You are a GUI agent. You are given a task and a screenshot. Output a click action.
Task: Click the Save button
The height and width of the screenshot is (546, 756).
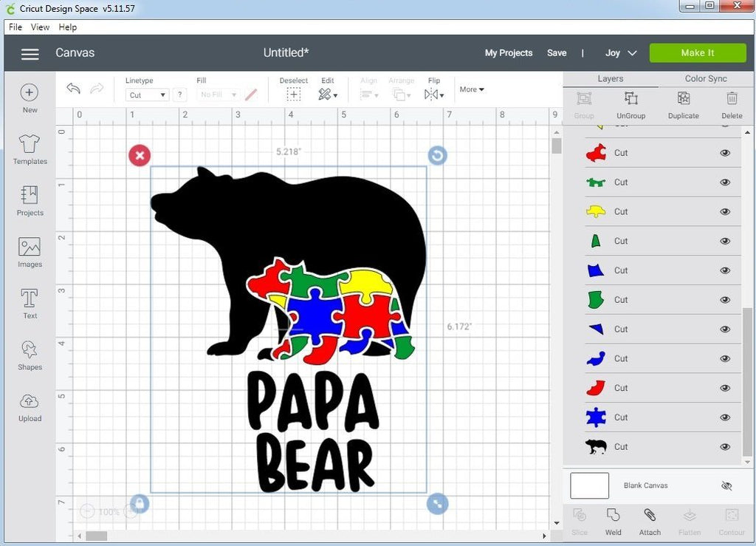pyautogui.click(x=557, y=53)
